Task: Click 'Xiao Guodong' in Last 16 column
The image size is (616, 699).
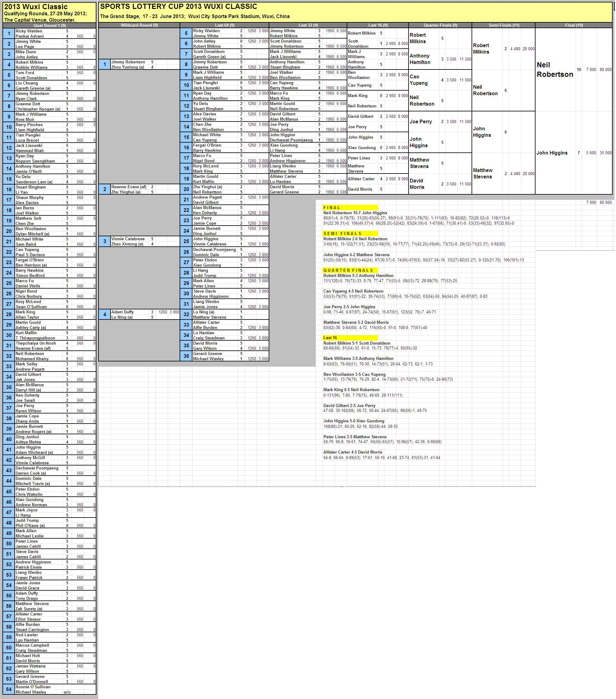Action: point(361,148)
